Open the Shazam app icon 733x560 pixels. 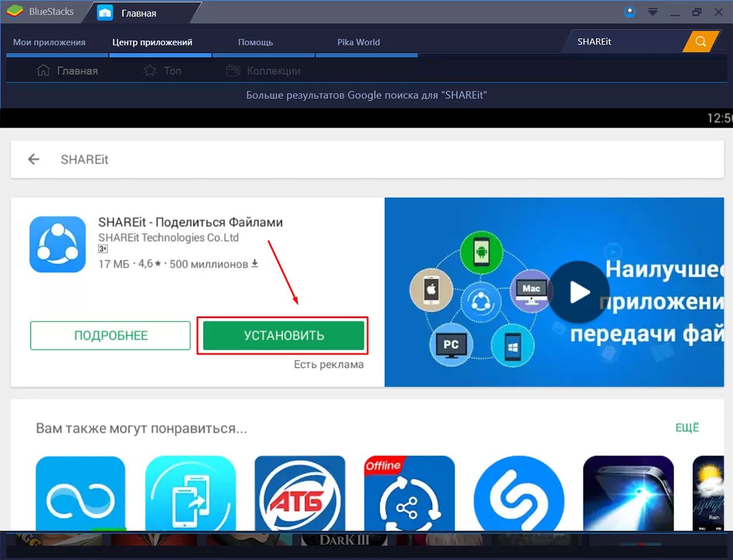coord(519,494)
